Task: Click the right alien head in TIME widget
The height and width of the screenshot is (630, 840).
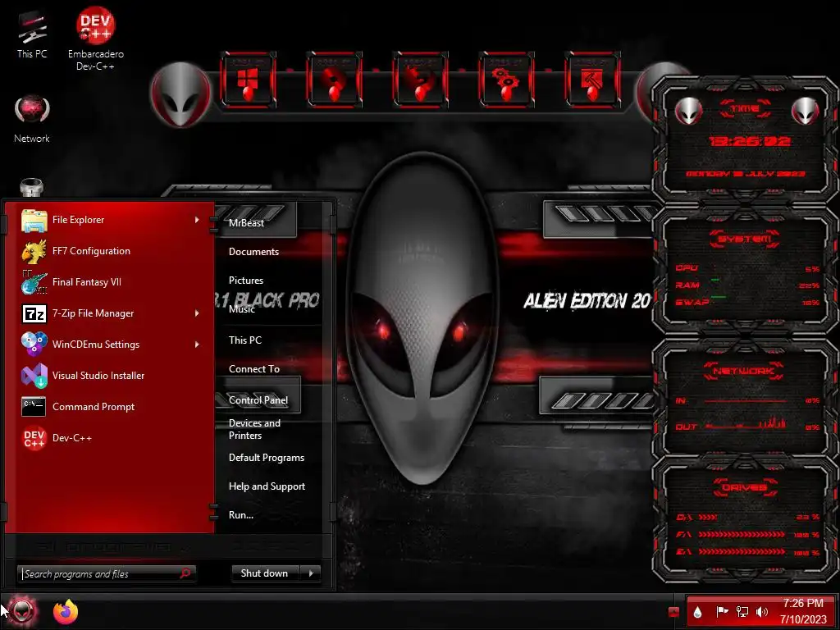Action: [805, 111]
